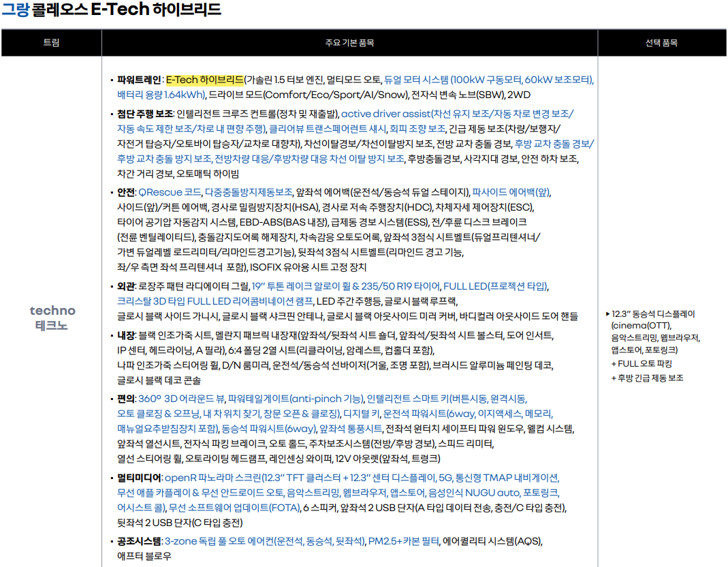Click the '애프터 블로우' text
The width and height of the screenshot is (728, 567).
[144, 556]
